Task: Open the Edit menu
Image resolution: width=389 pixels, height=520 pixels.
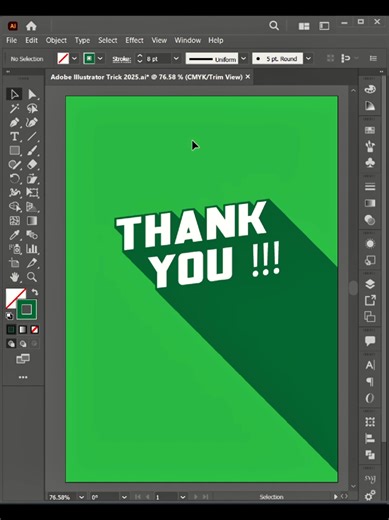Action: point(31,40)
